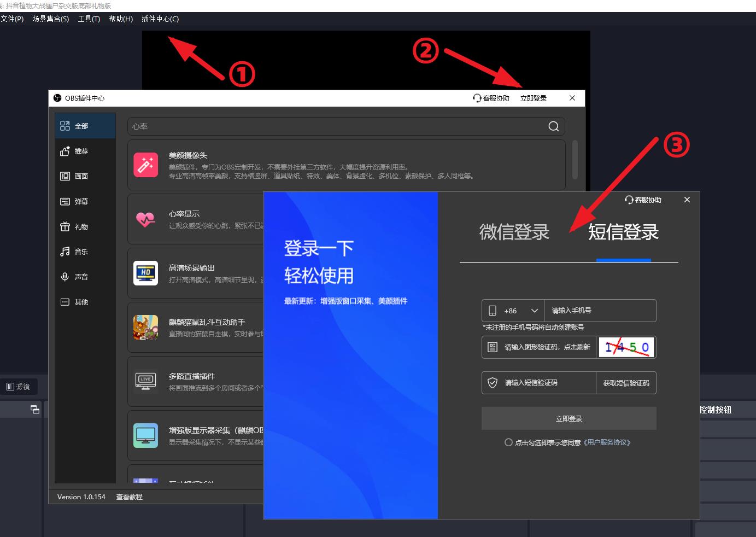756x537 pixels.
Task: Open the 音乐 music category icon
Action: pyautogui.click(x=66, y=252)
